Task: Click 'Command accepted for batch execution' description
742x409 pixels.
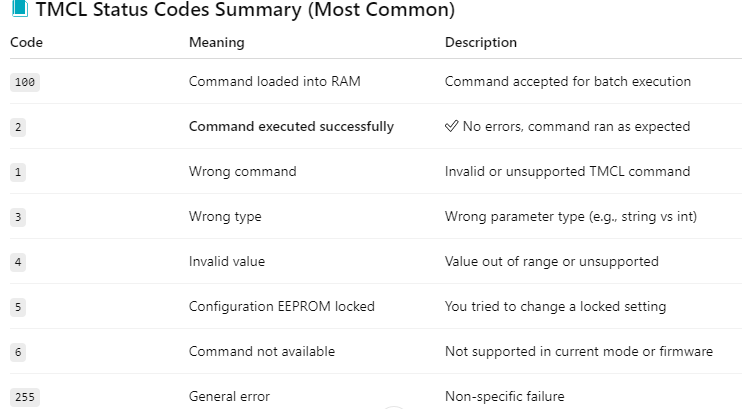Action: 567,82
